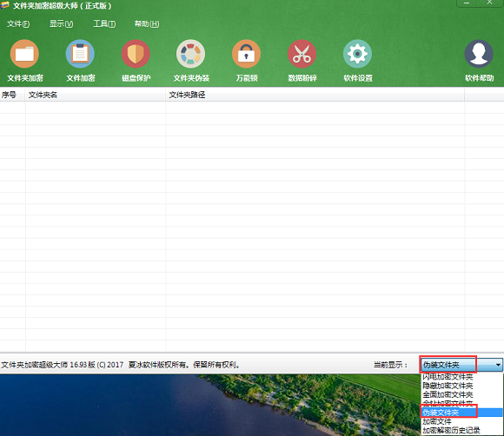Open the 数据粉碎 data shredder tool
This screenshot has height=436, width=504.
click(x=302, y=61)
